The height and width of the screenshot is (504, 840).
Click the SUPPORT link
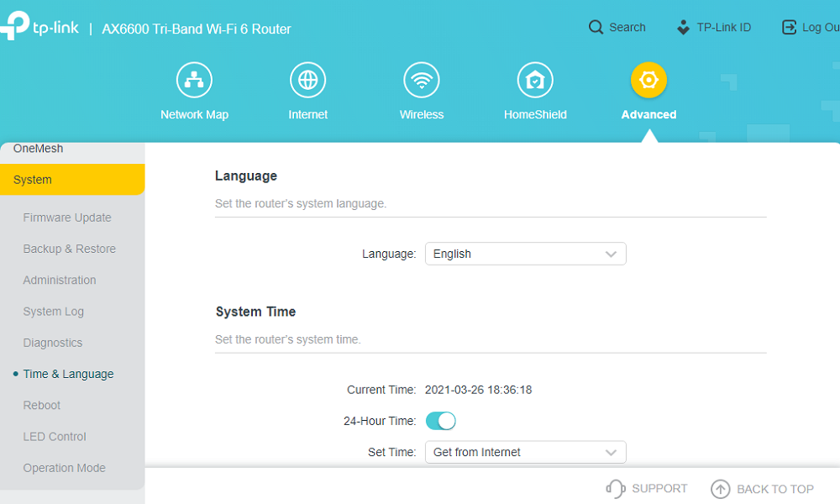(659, 489)
